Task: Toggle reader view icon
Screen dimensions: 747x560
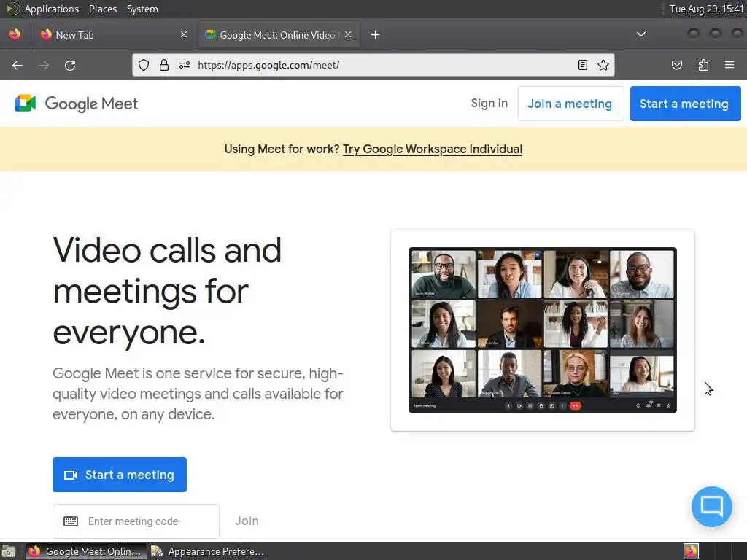Action: coord(582,65)
